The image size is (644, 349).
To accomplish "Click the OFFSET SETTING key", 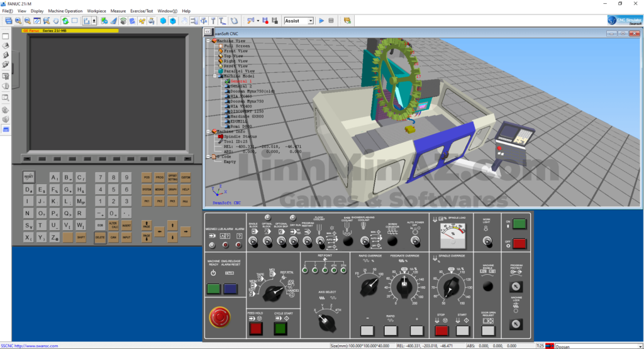I will 172,177.
